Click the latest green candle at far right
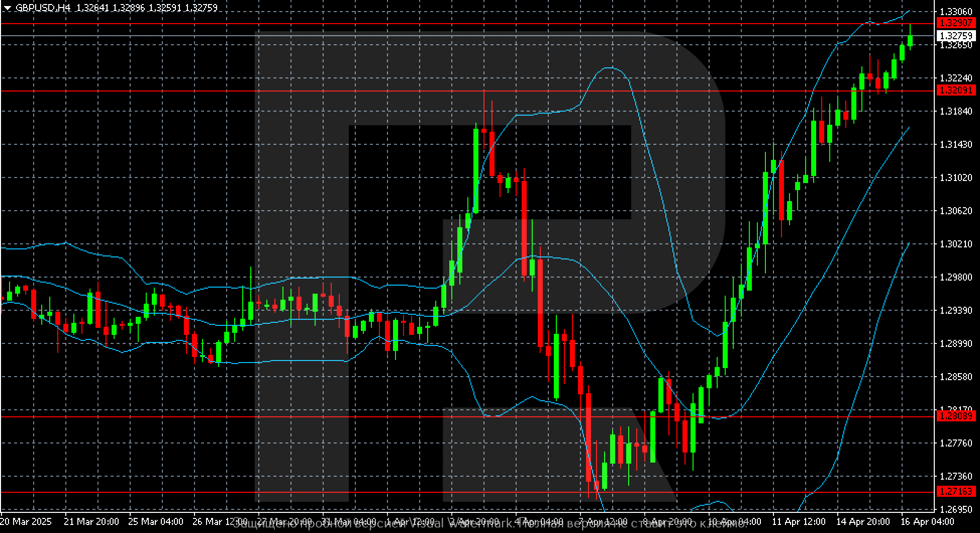Image resolution: width=980 pixels, height=533 pixels. [910, 40]
